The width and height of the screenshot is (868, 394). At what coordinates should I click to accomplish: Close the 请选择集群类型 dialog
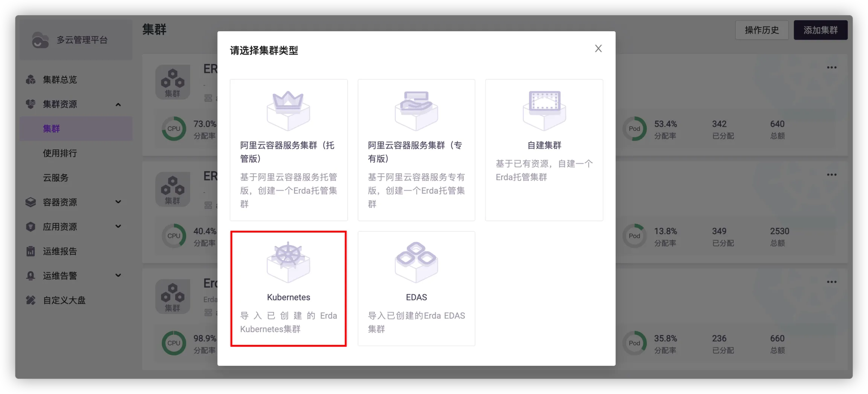(598, 49)
